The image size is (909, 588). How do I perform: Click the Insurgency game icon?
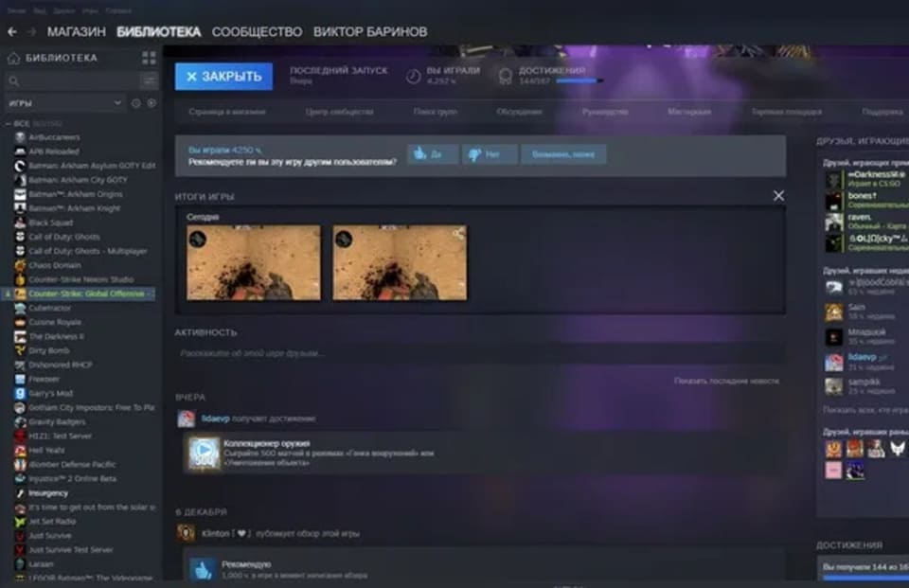click(x=20, y=493)
